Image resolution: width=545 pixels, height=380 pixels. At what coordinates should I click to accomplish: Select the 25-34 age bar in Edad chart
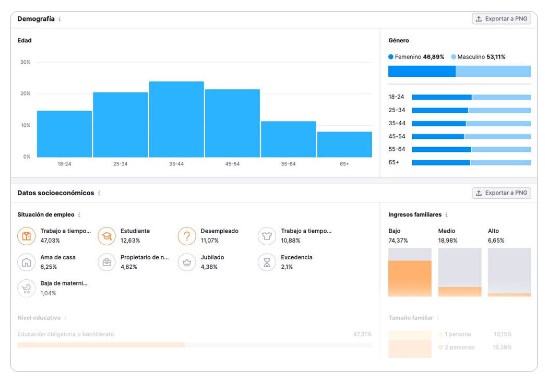click(120, 124)
